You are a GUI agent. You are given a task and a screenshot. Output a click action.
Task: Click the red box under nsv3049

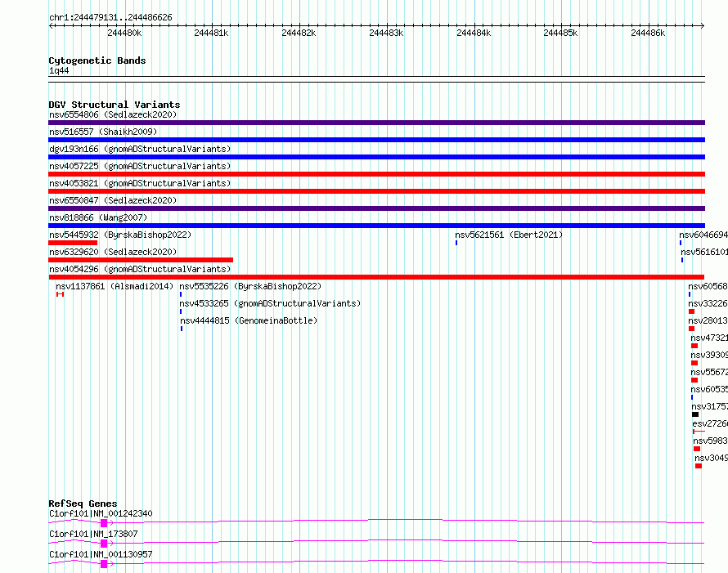pyautogui.click(x=699, y=466)
